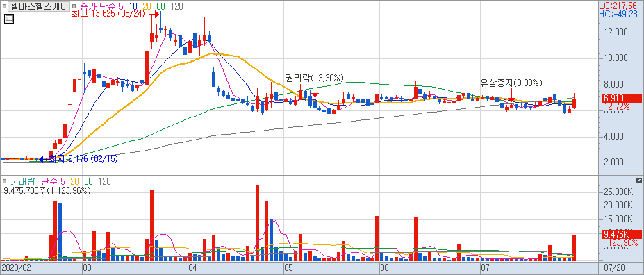Image resolution: width=644 pixels, height=275 pixels.
Task: Click the 2023/02 date axis label
Action: tap(16, 267)
